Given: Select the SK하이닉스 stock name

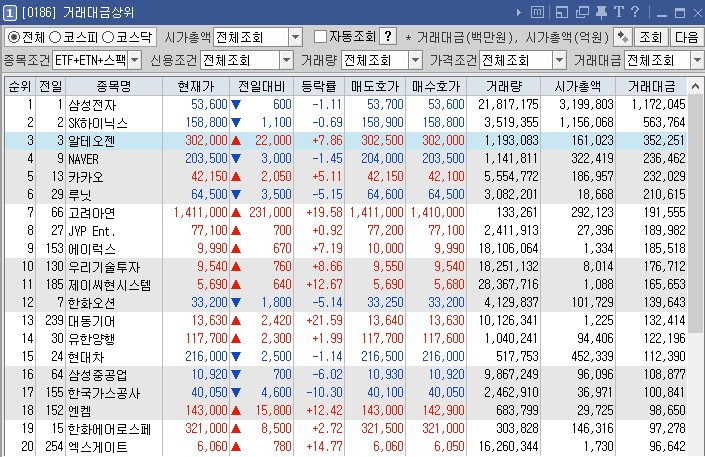Looking at the screenshot, I should click(98, 123).
